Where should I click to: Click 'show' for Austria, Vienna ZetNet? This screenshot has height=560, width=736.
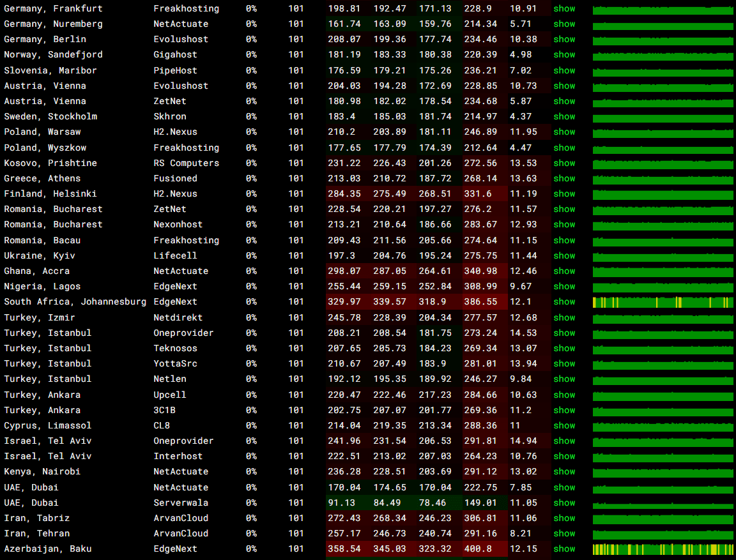[564, 101]
